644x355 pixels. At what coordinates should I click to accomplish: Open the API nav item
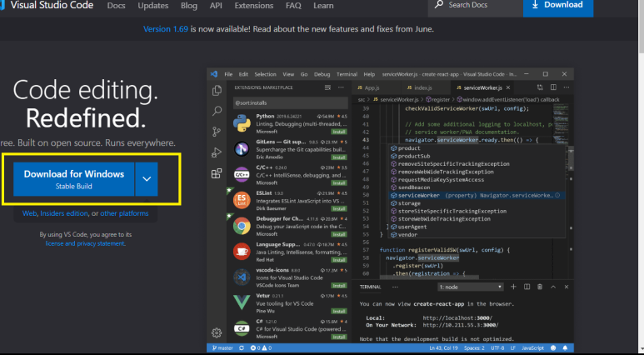click(216, 6)
